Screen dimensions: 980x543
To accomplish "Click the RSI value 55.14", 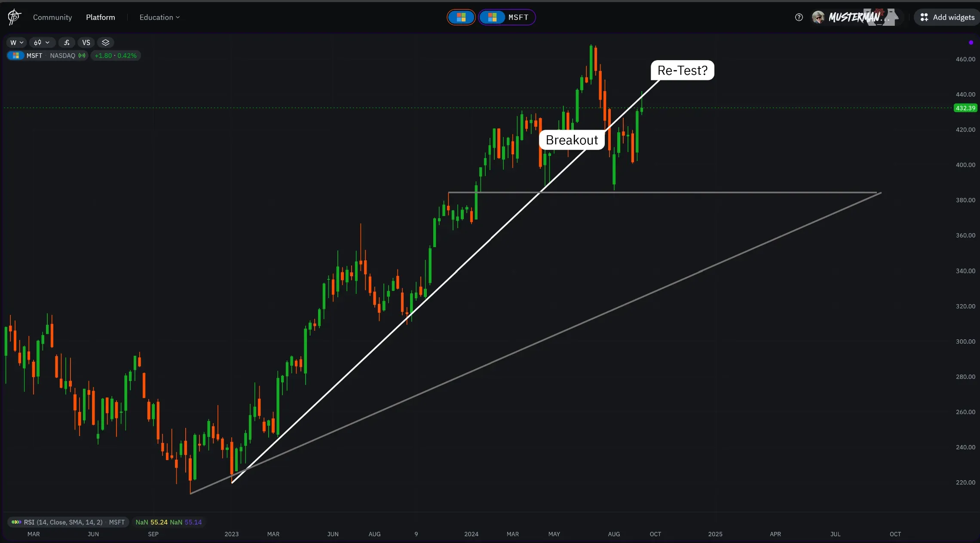I will tap(193, 522).
